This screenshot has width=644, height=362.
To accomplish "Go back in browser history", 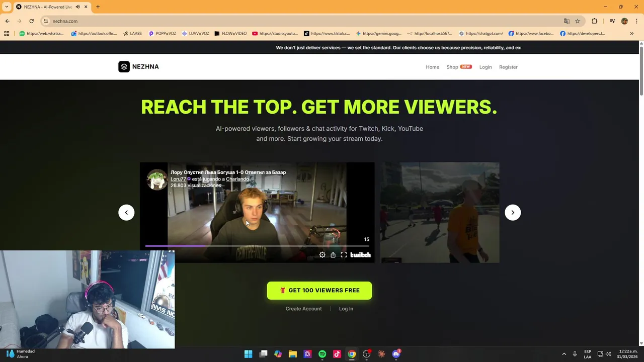I will (x=7, y=21).
